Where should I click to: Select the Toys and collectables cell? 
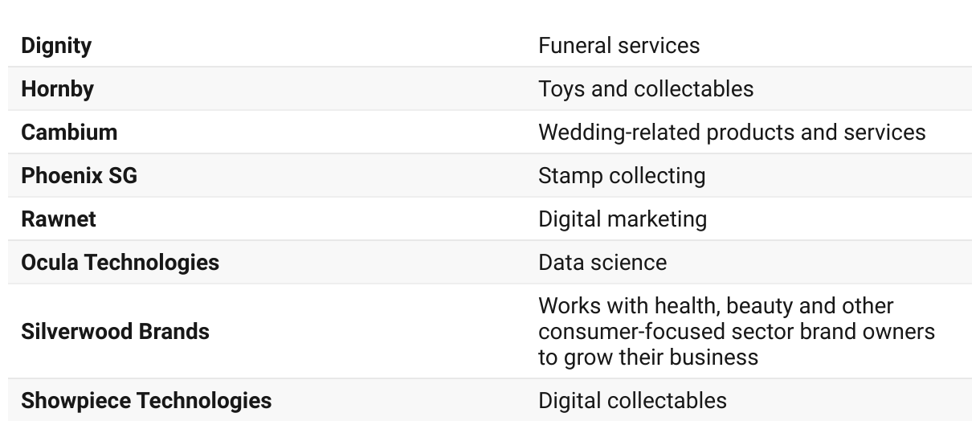pyautogui.click(x=646, y=88)
